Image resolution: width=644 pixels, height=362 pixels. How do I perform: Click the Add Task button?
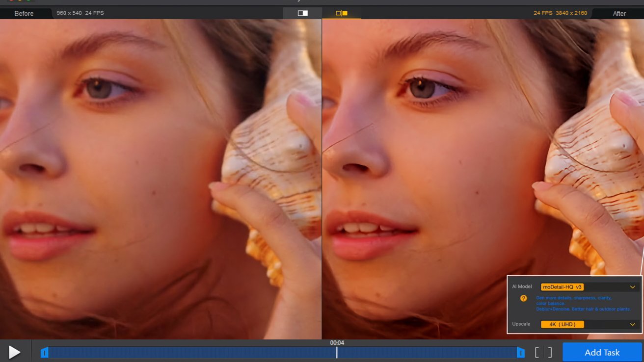[x=602, y=352]
